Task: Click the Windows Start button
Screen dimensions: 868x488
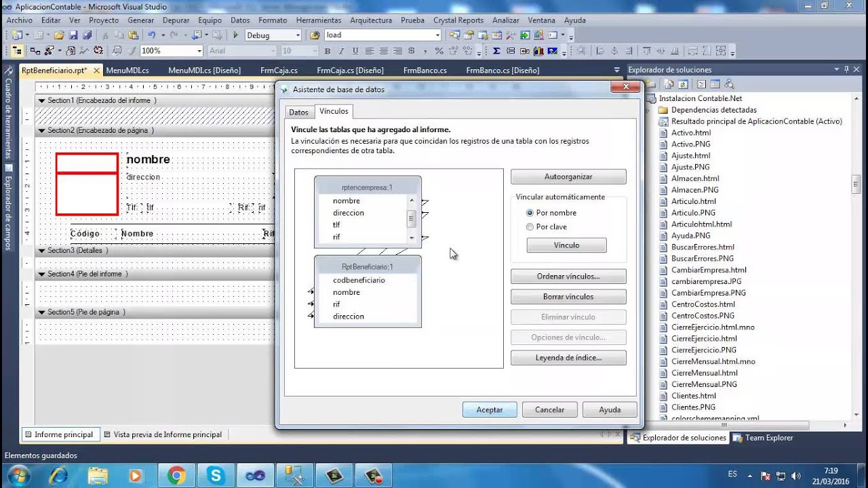Action: pyautogui.click(x=18, y=476)
